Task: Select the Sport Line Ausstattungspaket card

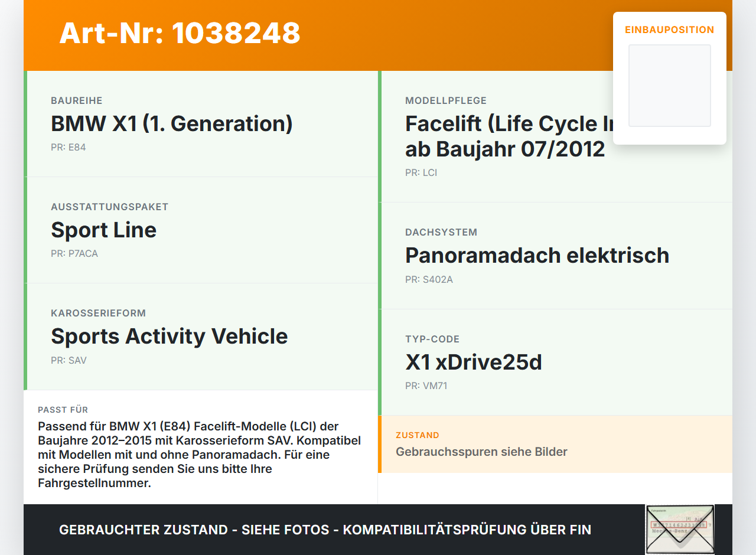Action: 201,230
